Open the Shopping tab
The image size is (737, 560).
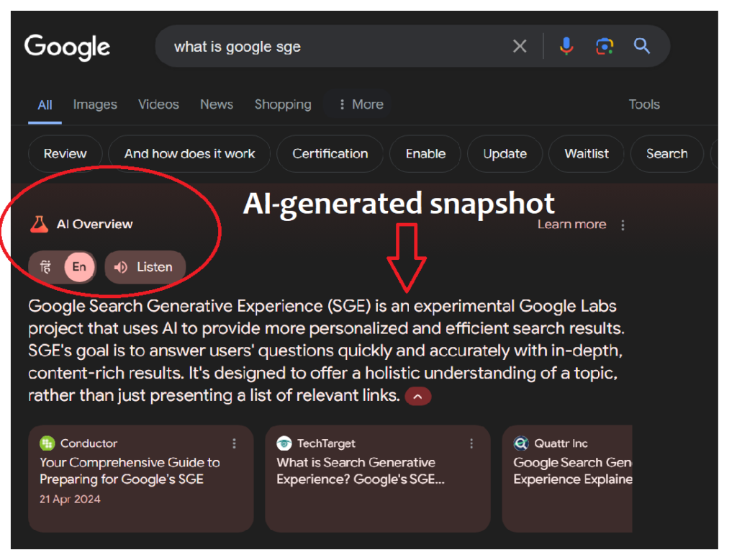(x=283, y=104)
